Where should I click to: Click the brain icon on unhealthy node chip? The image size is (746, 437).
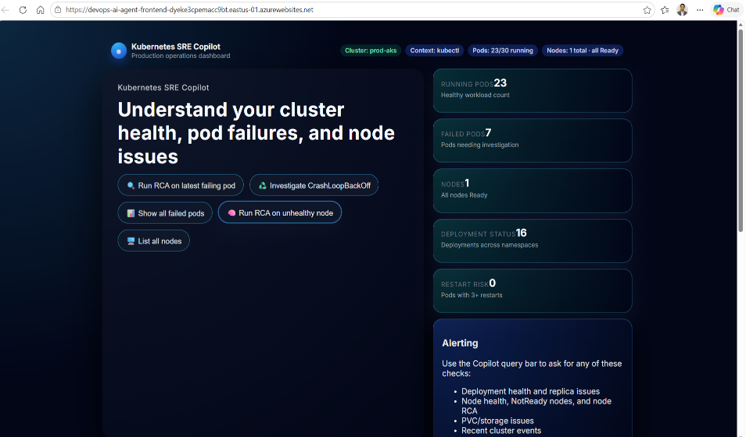point(232,213)
